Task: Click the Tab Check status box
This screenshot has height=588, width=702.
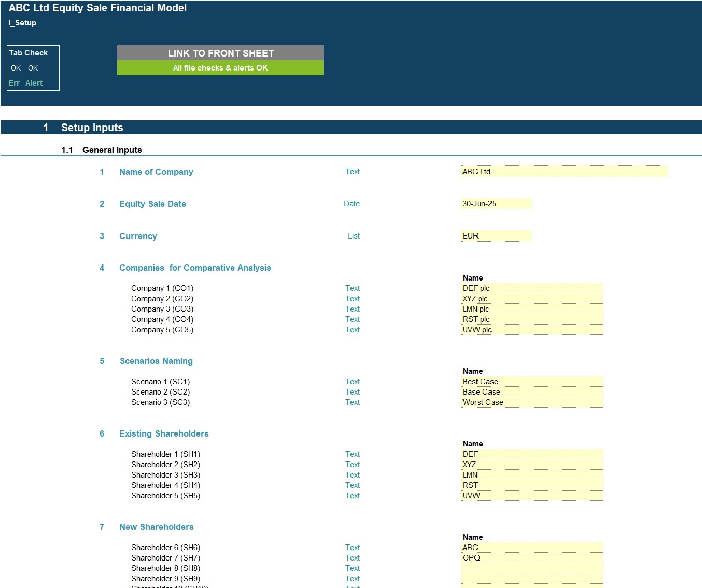Action: (32, 67)
